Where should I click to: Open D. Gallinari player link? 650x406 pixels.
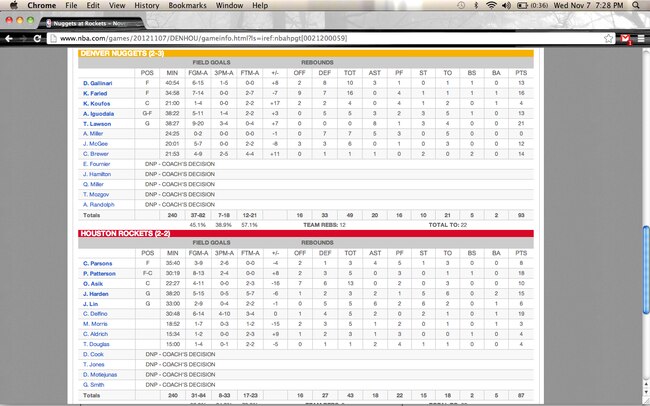tap(97, 83)
